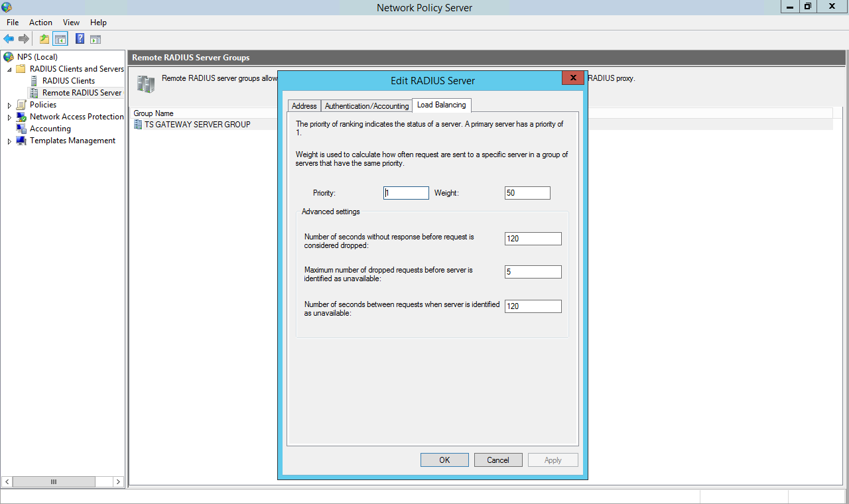Click the RADIUS Clients server icon
849x504 pixels.
click(34, 81)
